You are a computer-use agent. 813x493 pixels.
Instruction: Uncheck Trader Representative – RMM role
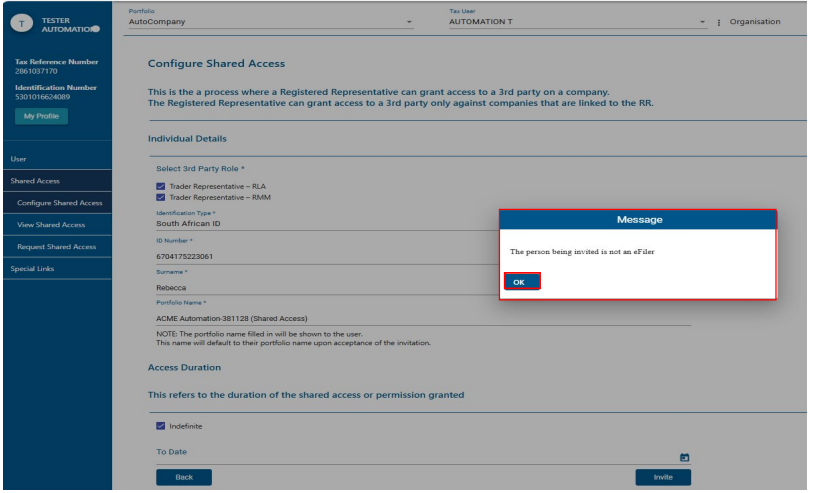(x=161, y=197)
